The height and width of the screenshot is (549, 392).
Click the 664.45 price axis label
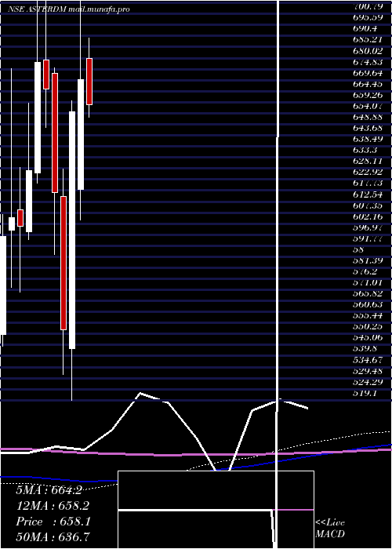click(x=368, y=84)
